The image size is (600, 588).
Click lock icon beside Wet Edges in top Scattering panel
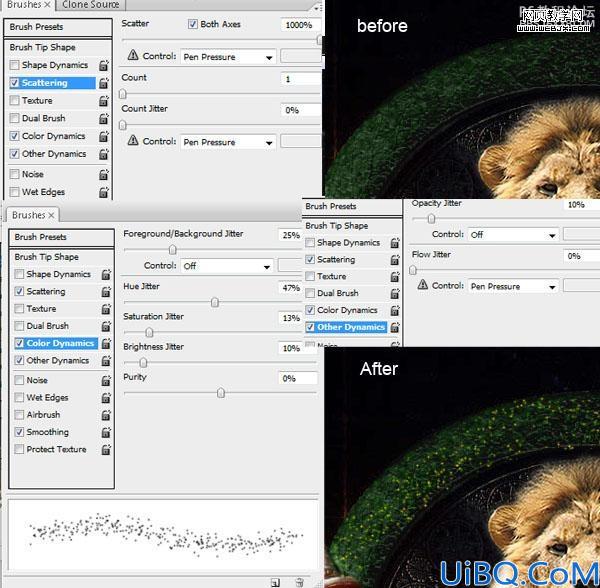[x=104, y=192]
